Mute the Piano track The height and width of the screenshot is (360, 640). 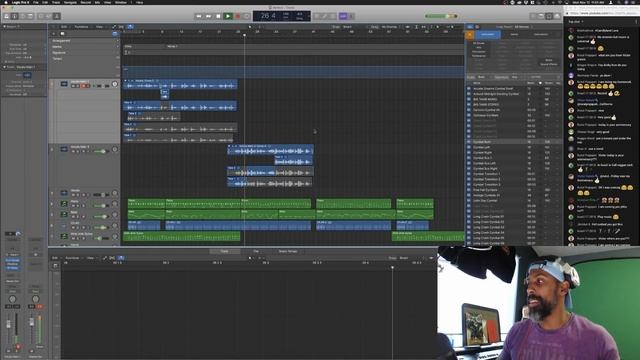tap(74, 206)
